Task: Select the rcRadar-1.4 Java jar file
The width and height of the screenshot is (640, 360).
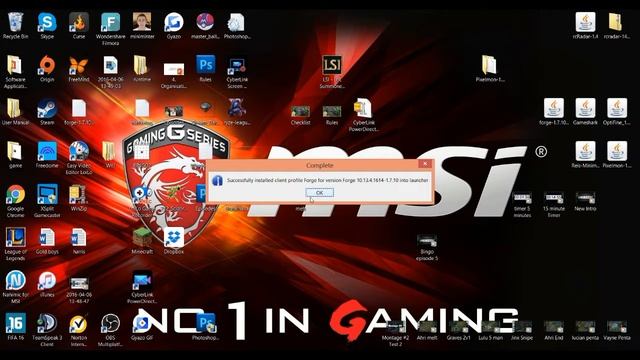Action: [x=585, y=26]
